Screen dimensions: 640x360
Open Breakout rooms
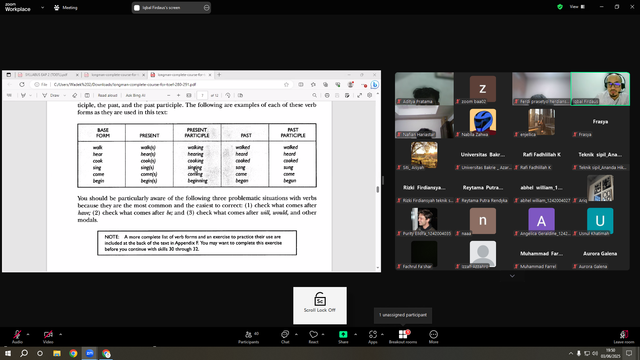[x=403, y=336]
